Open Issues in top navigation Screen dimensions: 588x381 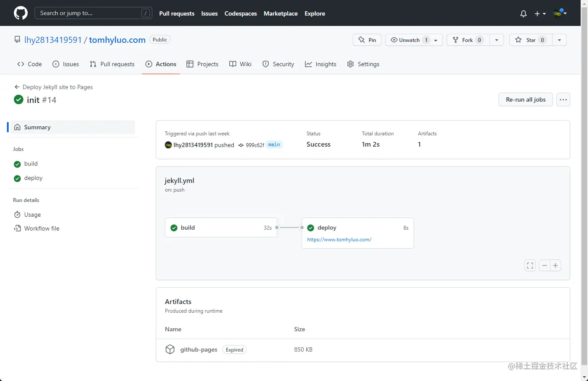pos(209,13)
